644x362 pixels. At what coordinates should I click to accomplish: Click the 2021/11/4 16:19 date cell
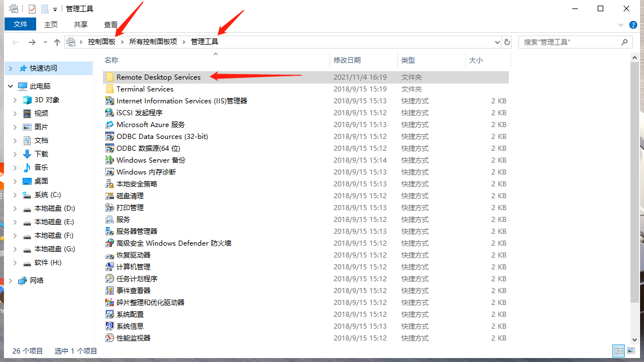click(x=360, y=77)
